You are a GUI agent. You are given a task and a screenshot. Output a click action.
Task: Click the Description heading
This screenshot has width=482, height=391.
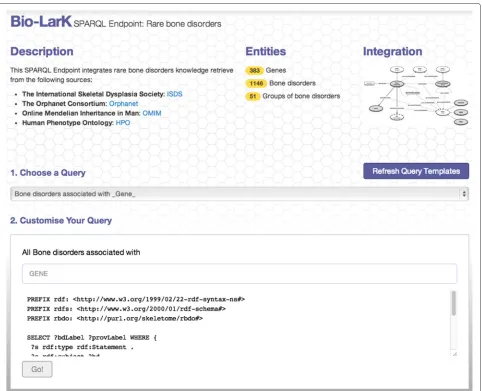click(x=42, y=51)
